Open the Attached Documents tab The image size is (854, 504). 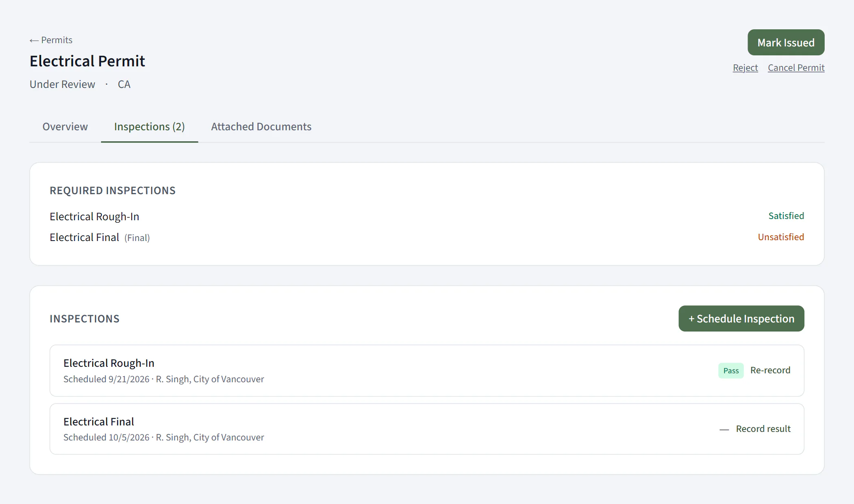pyautogui.click(x=261, y=127)
